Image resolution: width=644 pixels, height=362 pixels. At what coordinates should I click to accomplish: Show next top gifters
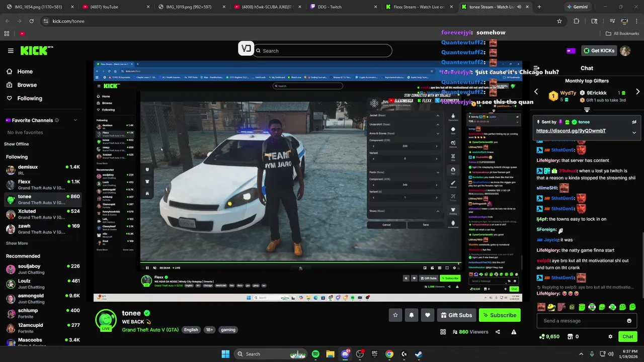tap(637, 92)
